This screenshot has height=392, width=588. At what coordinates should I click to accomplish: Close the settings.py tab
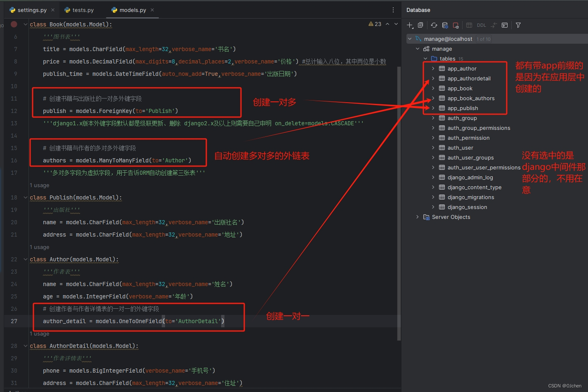tap(53, 10)
